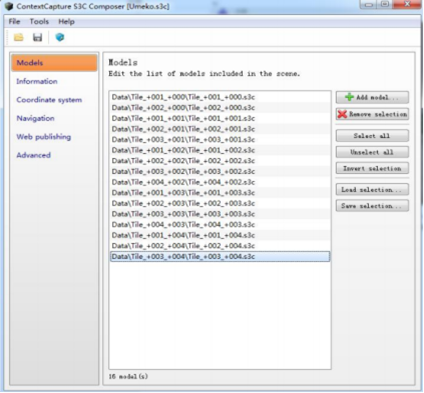
Task: Click the Select all button
Action: coord(372,136)
